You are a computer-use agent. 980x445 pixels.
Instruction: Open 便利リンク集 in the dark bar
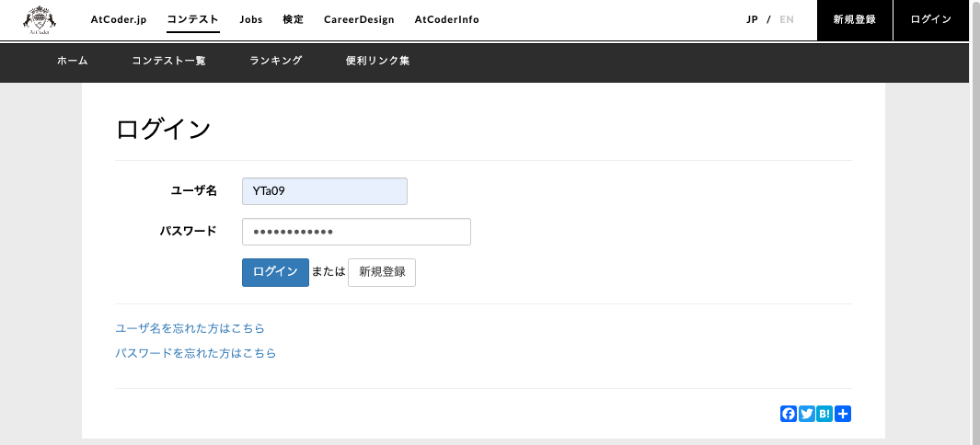(377, 61)
